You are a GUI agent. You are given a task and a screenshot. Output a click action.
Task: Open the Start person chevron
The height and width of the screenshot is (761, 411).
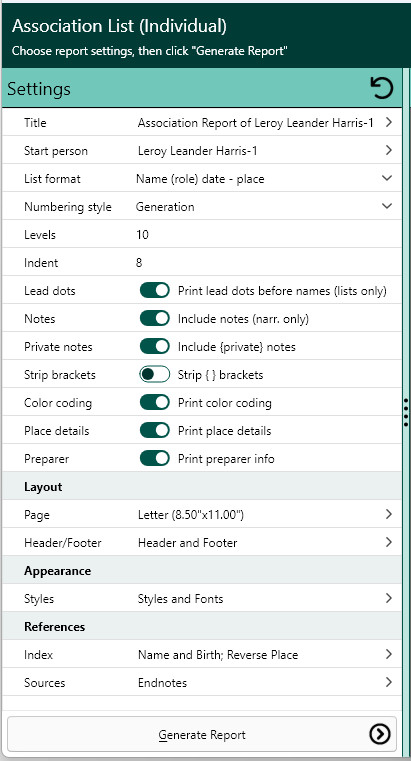click(x=388, y=150)
